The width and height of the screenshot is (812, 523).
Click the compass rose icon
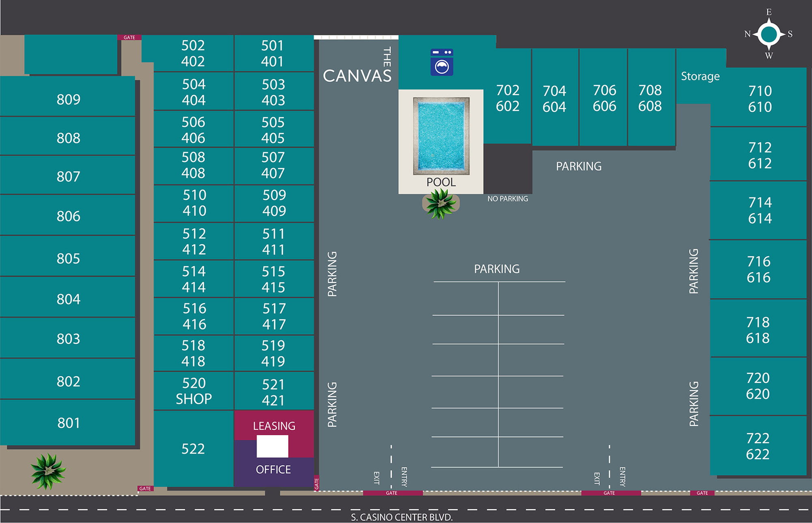coord(769,35)
